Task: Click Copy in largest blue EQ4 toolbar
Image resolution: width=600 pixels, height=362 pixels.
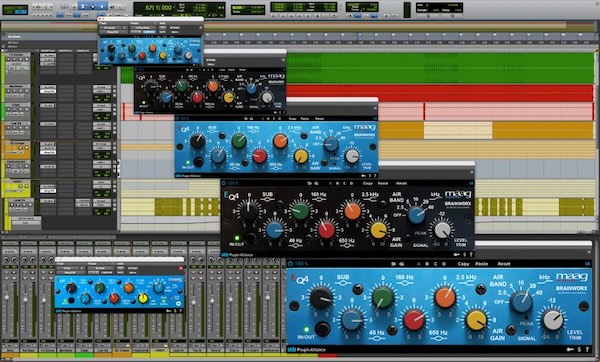Action: pyautogui.click(x=463, y=264)
